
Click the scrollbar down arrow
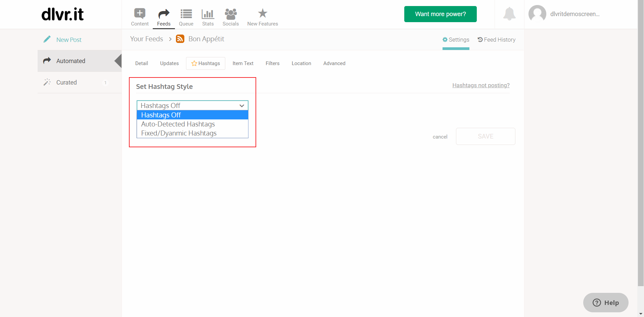641,314
